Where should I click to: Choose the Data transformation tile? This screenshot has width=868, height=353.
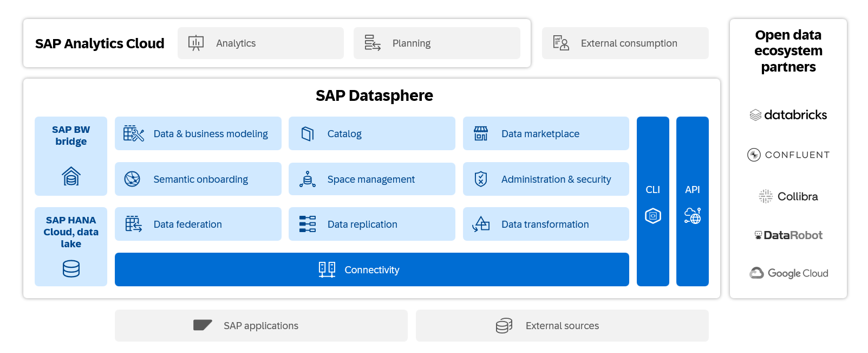point(545,224)
